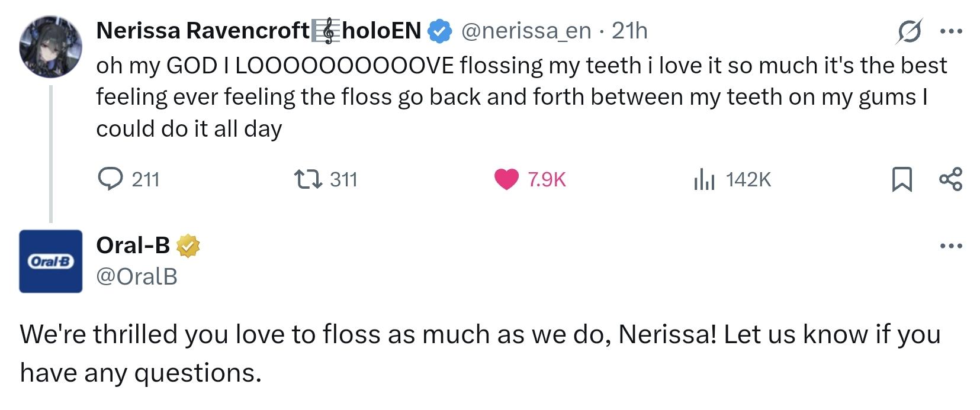
Task: Click the 7.9K likes count
Action: tap(547, 179)
